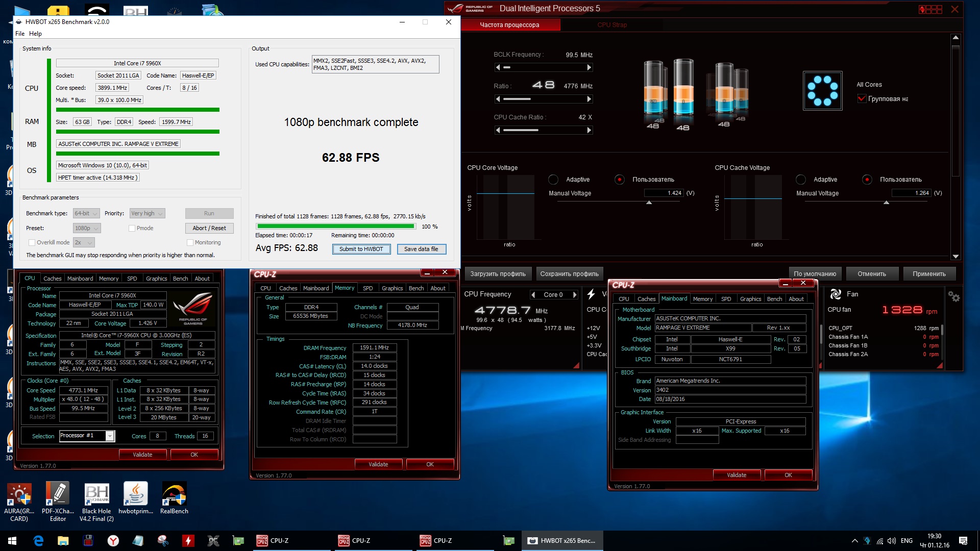Open AURA graphics card desktop icon

19,502
